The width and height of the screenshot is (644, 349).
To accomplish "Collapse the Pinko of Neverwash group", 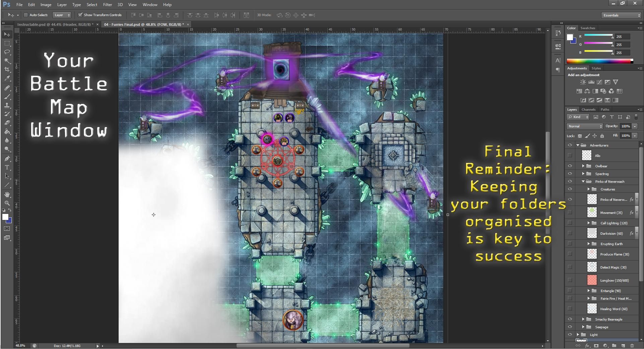I will pos(584,181).
